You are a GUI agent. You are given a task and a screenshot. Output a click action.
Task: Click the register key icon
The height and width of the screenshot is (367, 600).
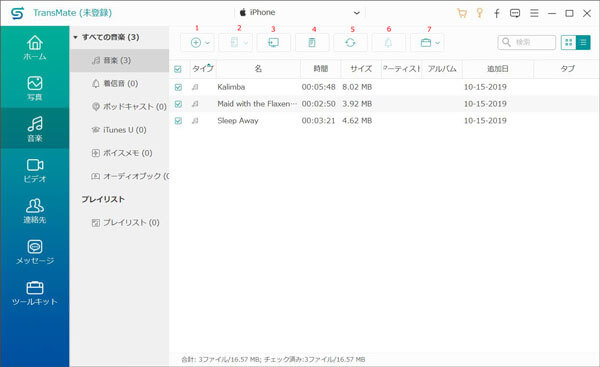point(479,13)
